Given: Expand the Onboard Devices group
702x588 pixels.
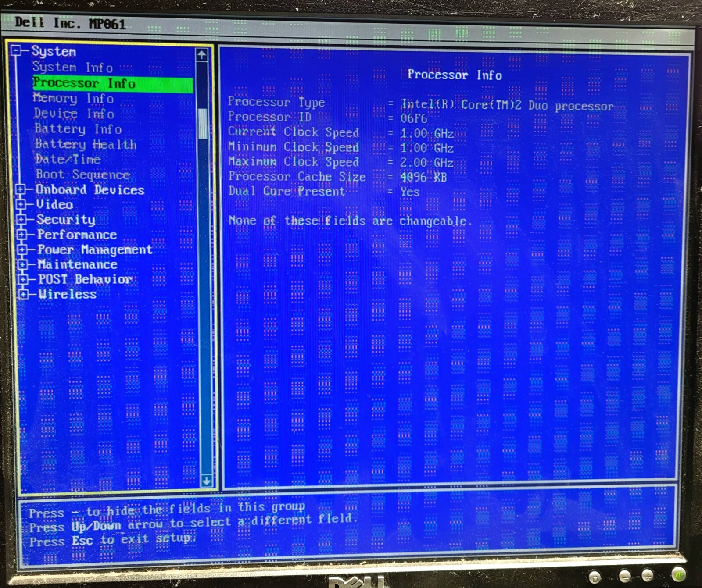Looking at the screenshot, I should (20, 189).
